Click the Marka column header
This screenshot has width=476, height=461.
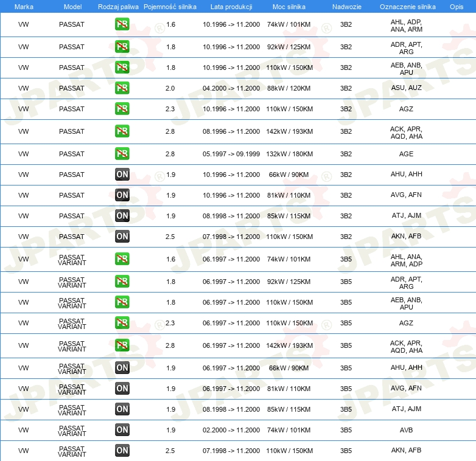(x=24, y=7)
